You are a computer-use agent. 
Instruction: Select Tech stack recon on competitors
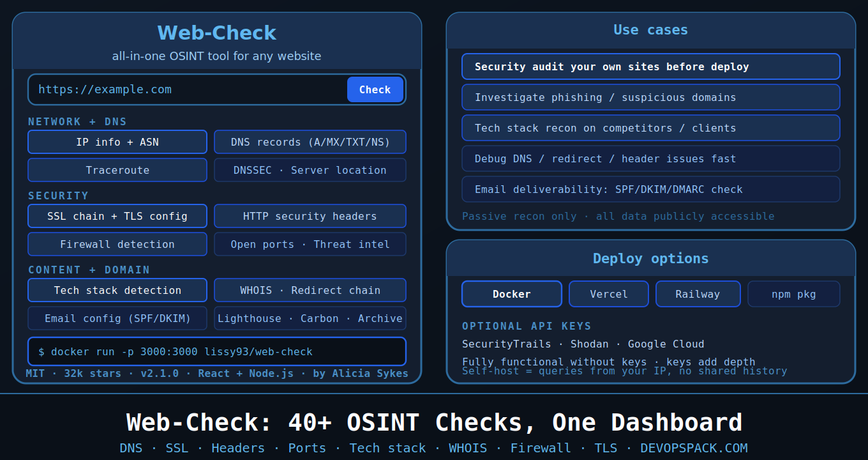651,128
